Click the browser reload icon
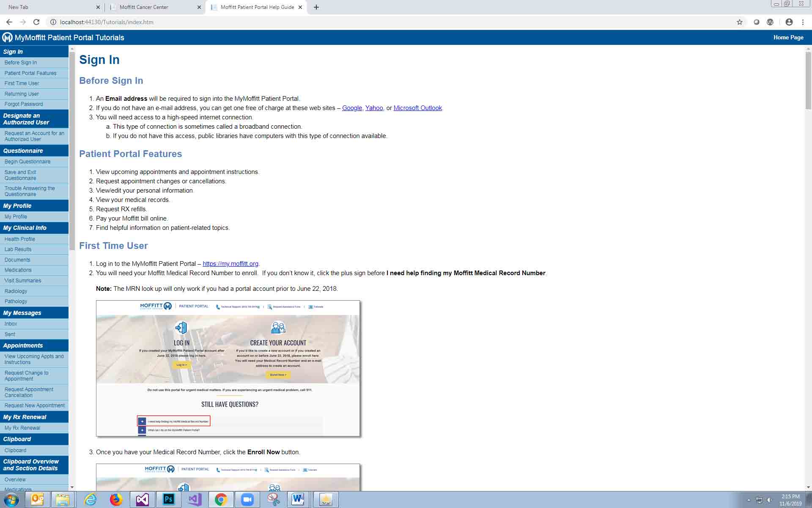Viewport: 812px width, 508px height. coord(36,22)
